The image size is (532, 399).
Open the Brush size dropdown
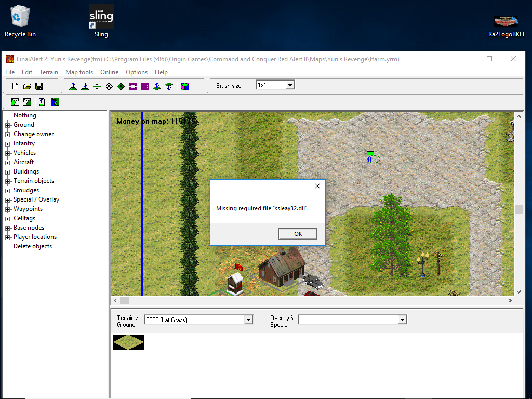click(290, 85)
